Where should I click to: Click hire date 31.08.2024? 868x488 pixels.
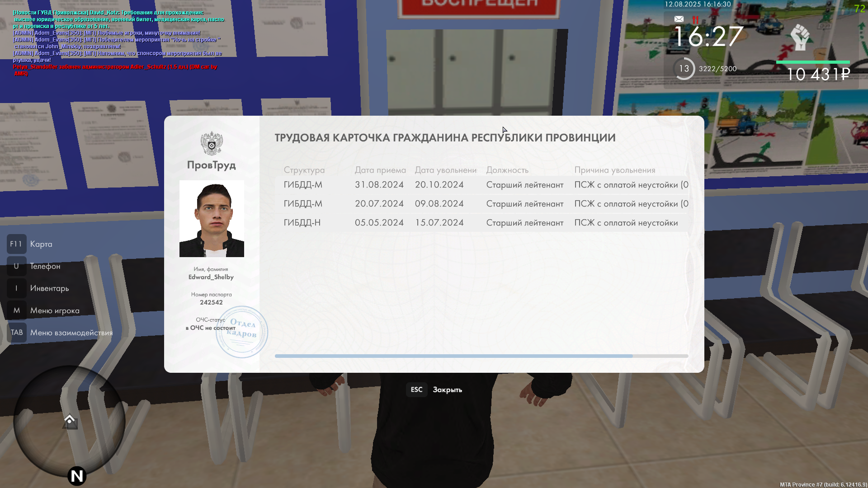pyautogui.click(x=379, y=185)
